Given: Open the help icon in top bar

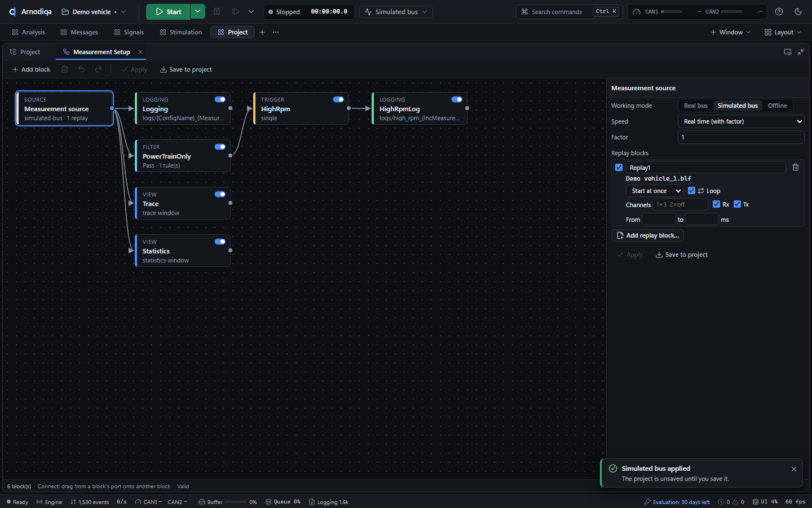Looking at the screenshot, I should coord(779,12).
